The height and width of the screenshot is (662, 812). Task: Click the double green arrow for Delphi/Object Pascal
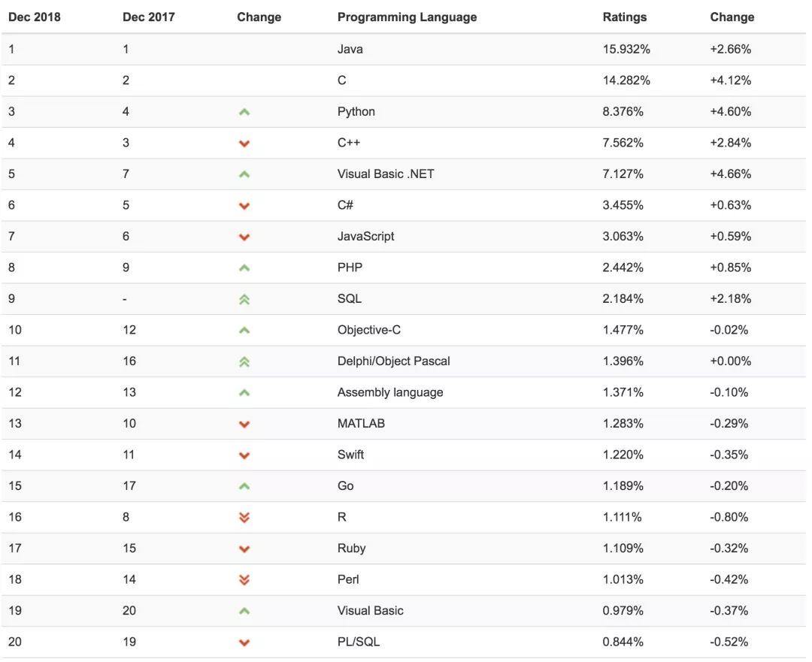(x=244, y=361)
